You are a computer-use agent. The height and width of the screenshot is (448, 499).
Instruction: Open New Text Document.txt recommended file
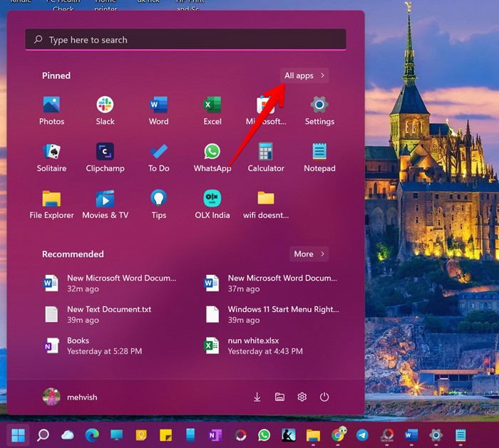click(111, 315)
